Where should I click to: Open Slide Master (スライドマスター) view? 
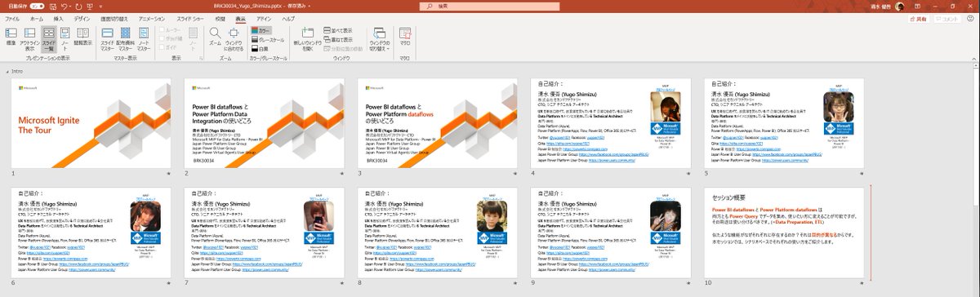coord(107,38)
